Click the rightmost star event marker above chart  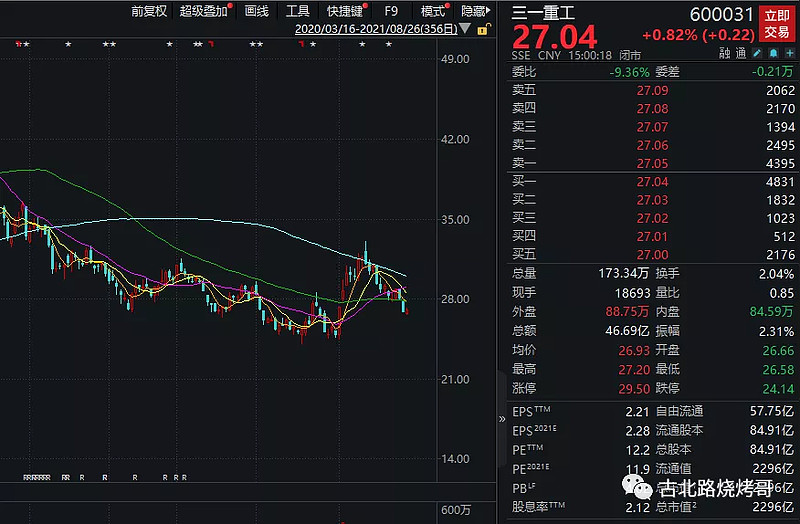(x=389, y=44)
